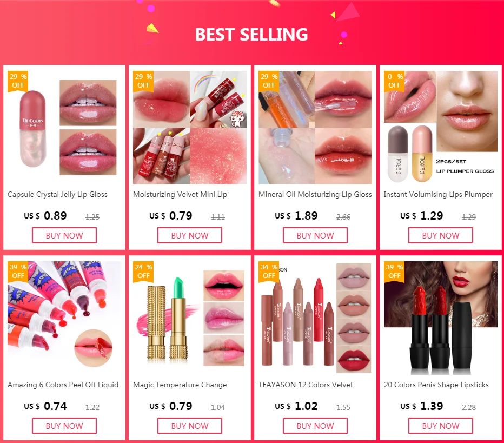Click BUY NOW for the 20 Colors Lipsticks
504x443 pixels.
coord(441,426)
